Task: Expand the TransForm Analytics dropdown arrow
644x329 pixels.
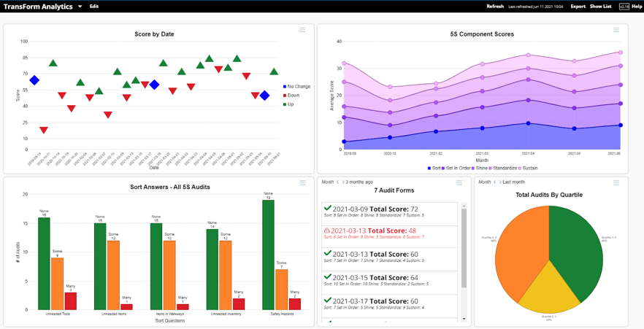Action: [x=80, y=7]
